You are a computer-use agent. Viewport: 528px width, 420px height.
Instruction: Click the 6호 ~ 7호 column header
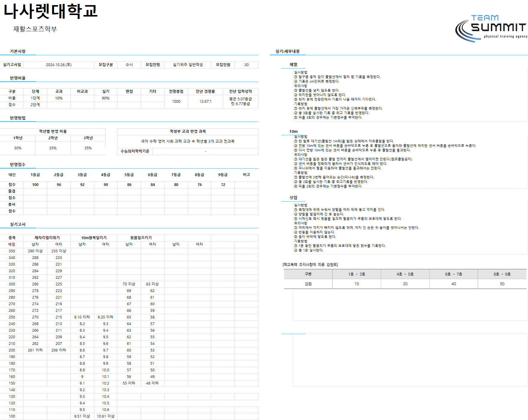pyautogui.click(x=454, y=274)
